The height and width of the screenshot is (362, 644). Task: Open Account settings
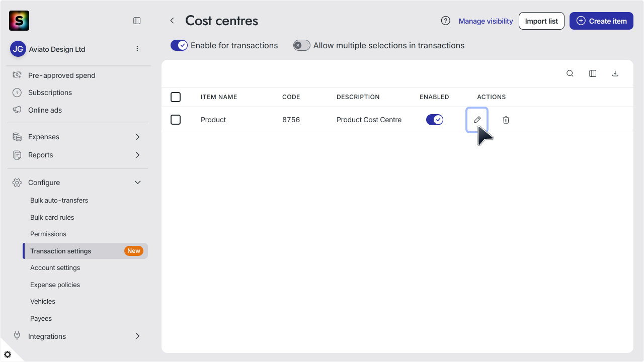click(x=55, y=267)
